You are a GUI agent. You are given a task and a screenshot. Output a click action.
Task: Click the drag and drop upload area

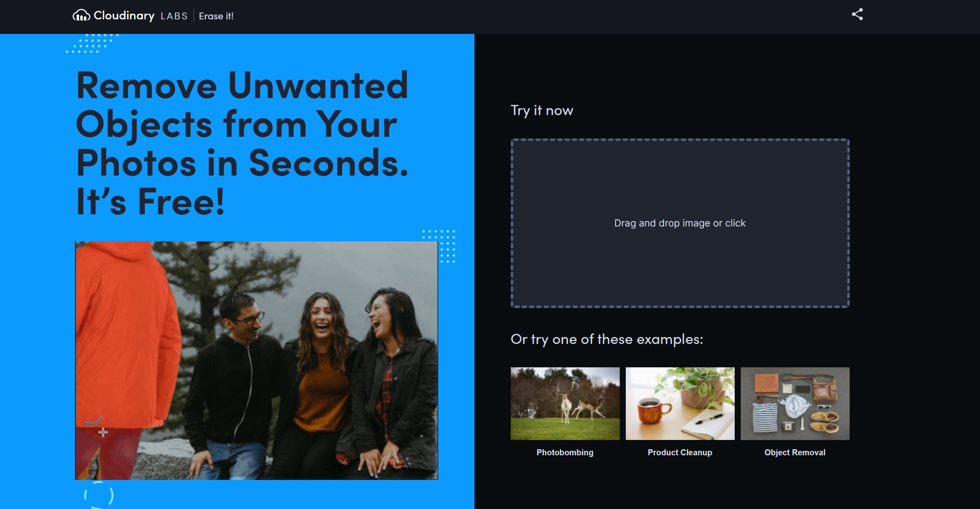680,223
